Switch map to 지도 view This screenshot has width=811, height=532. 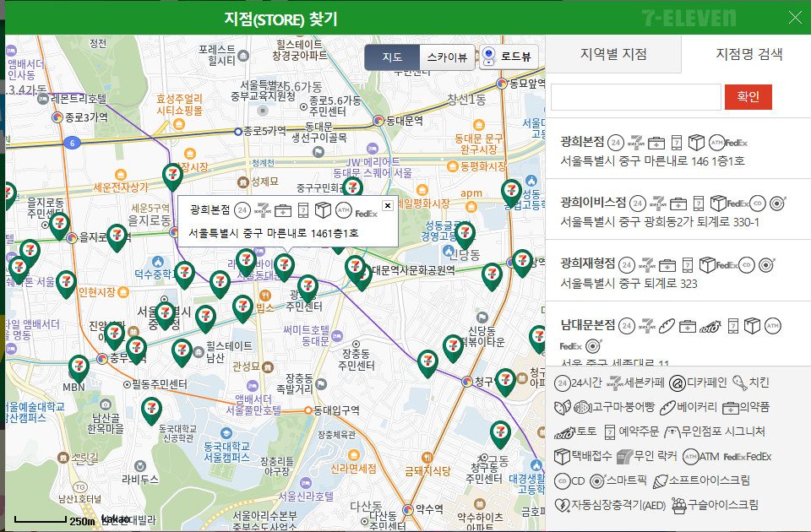click(392, 57)
